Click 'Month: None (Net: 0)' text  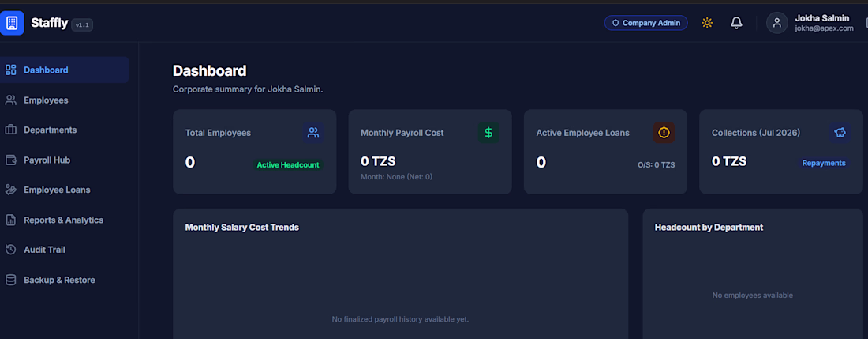click(x=396, y=177)
